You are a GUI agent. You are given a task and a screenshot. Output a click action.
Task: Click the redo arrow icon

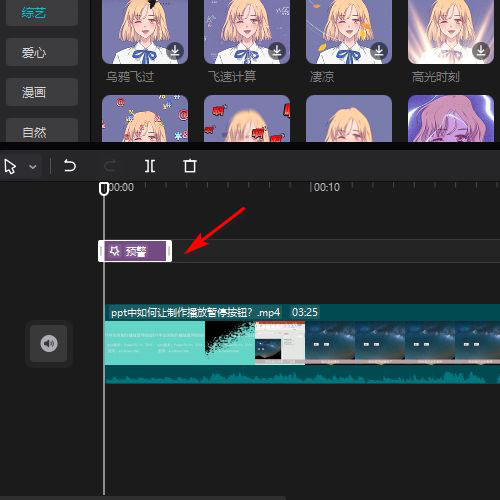coord(110,166)
